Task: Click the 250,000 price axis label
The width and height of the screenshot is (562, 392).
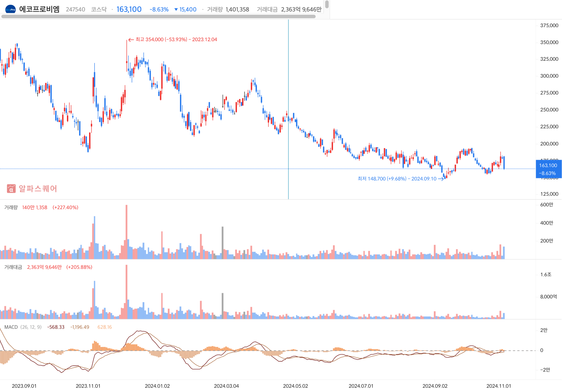Action: click(x=549, y=110)
